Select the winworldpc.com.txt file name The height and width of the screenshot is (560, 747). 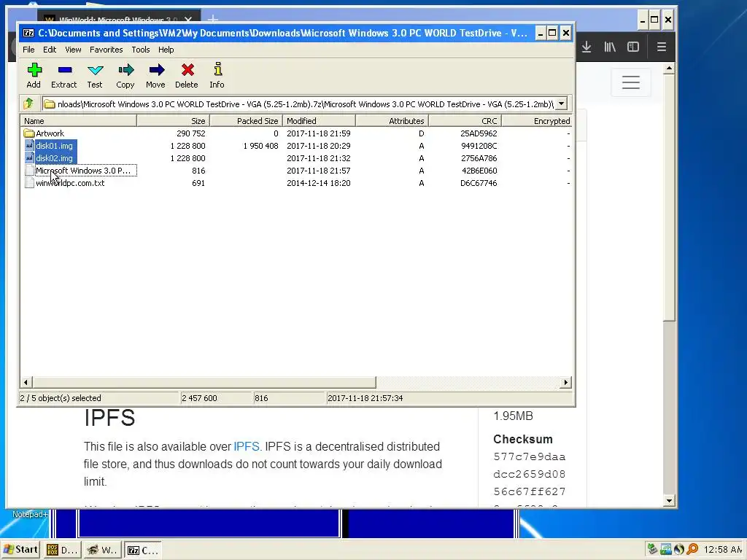click(x=70, y=183)
